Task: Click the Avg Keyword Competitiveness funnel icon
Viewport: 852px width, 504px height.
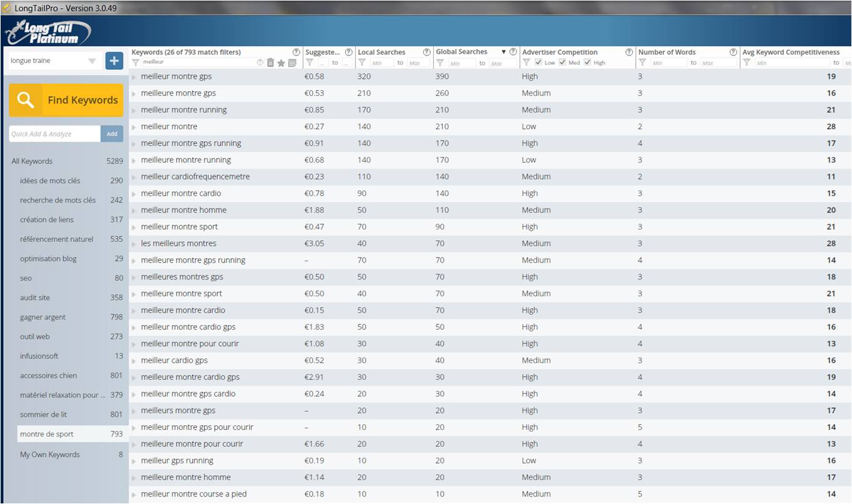Action: coord(747,63)
